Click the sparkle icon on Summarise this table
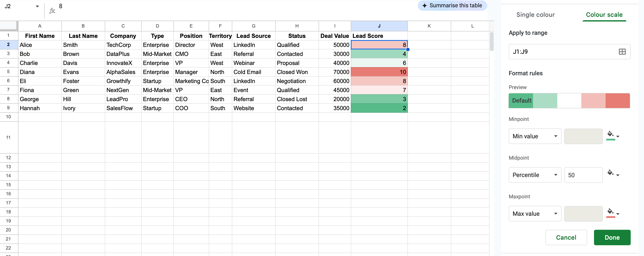 424,6
